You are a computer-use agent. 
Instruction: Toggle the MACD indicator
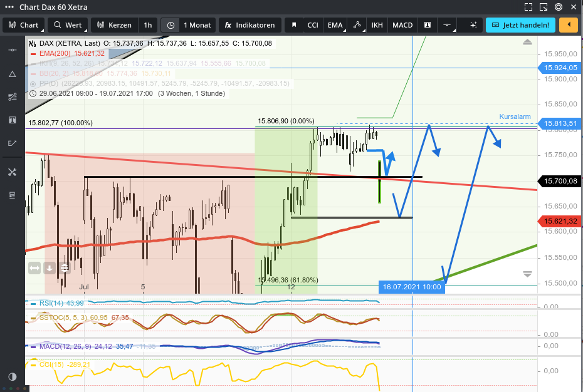(402, 26)
